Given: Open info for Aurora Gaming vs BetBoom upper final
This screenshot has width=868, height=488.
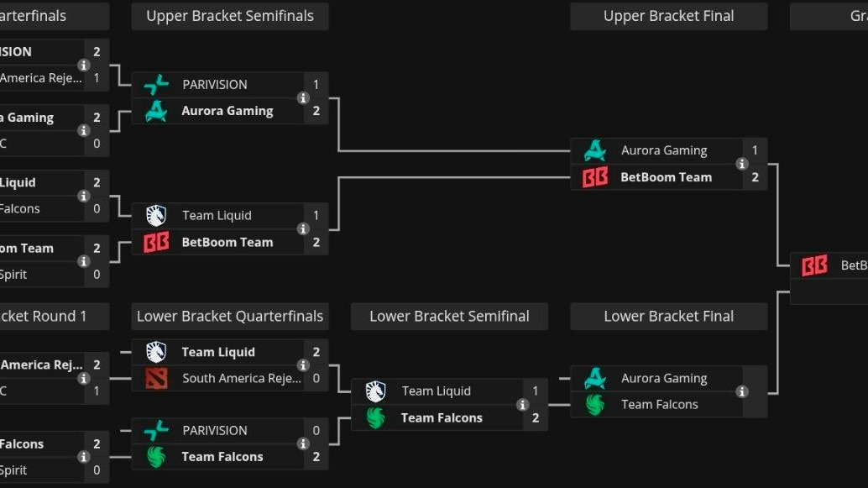Looking at the screenshot, I should [x=742, y=164].
